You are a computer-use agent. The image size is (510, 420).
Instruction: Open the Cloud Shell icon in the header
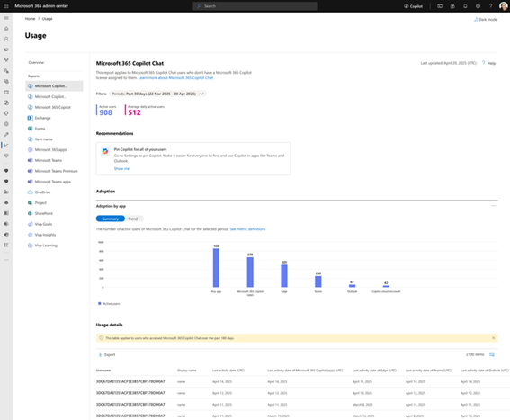pos(440,6)
